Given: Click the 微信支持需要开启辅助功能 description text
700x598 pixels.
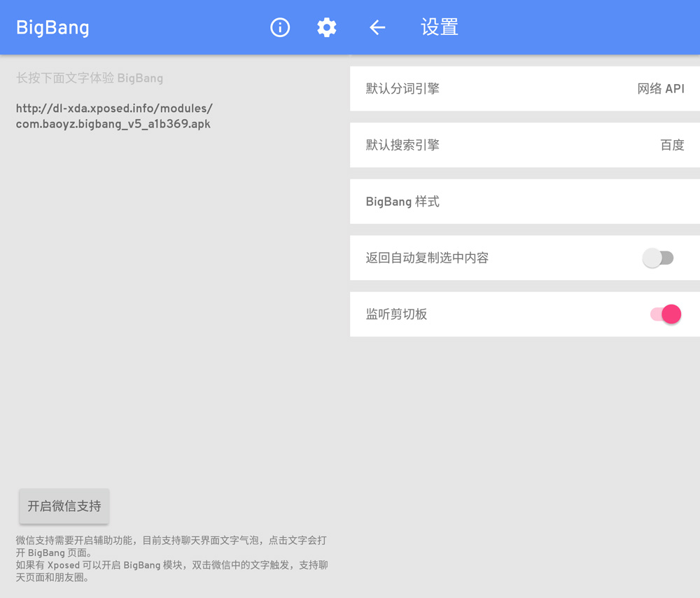Looking at the screenshot, I should tap(172, 559).
